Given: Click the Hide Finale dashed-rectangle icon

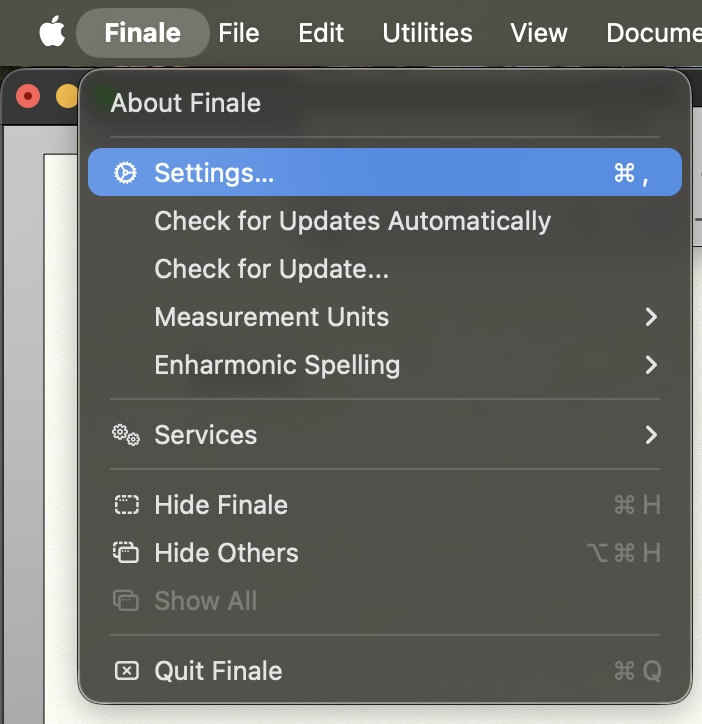Looking at the screenshot, I should click(x=126, y=505).
